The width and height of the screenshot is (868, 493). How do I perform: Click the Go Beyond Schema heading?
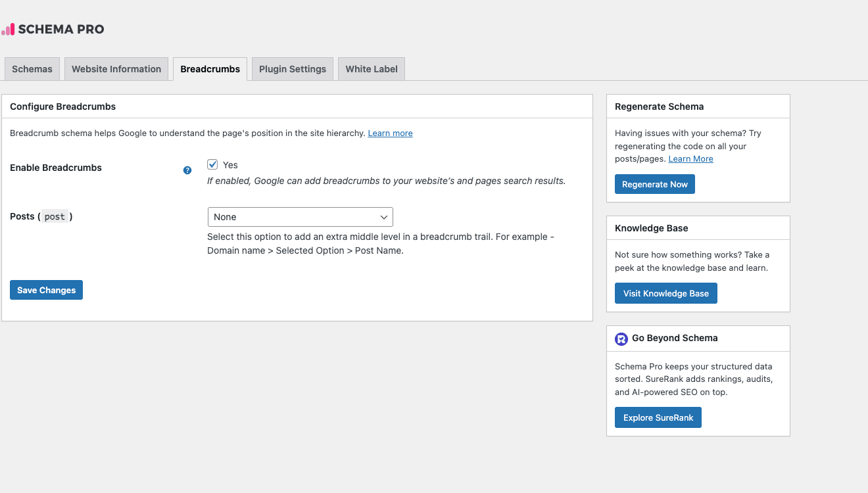click(x=675, y=338)
